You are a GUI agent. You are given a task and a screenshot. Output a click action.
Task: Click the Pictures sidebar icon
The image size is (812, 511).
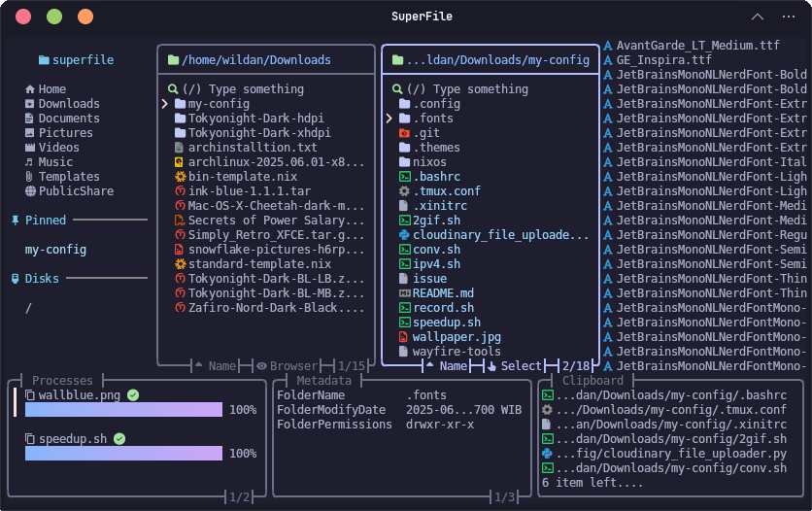coord(30,132)
